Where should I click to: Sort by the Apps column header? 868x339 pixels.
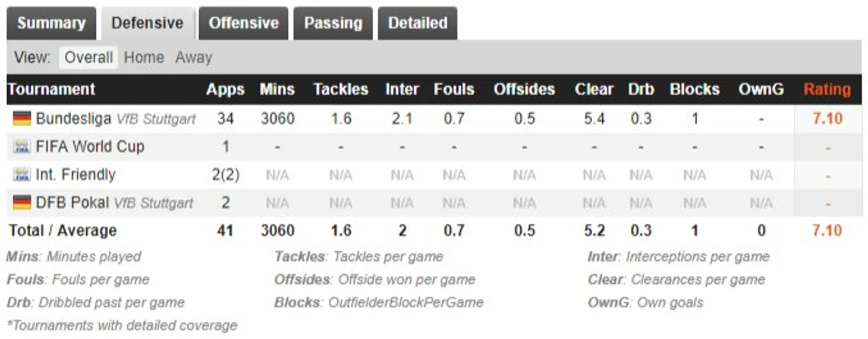click(225, 90)
